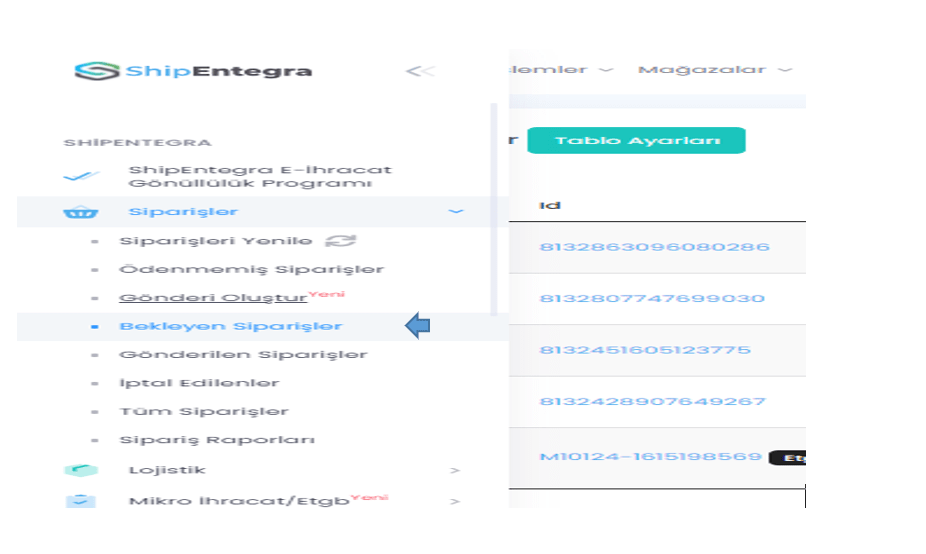Open order 8132451605123775
Image resolution: width=926 pixels, height=554 pixels.
coord(645,350)
